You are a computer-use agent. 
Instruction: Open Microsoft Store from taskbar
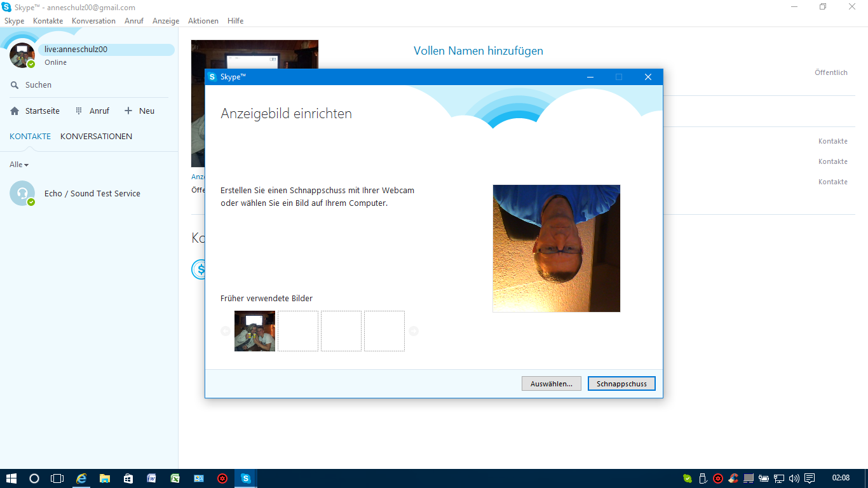[x=128, y=478]
